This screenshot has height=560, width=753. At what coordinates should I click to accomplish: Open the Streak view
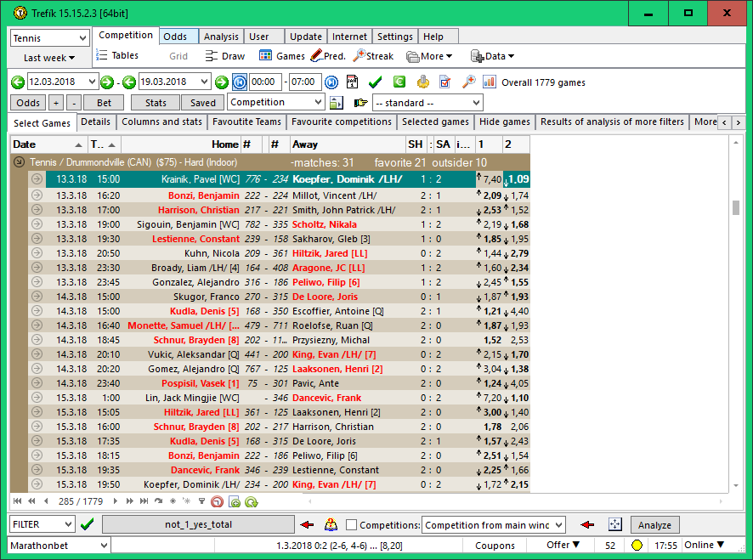coord(373,56)
